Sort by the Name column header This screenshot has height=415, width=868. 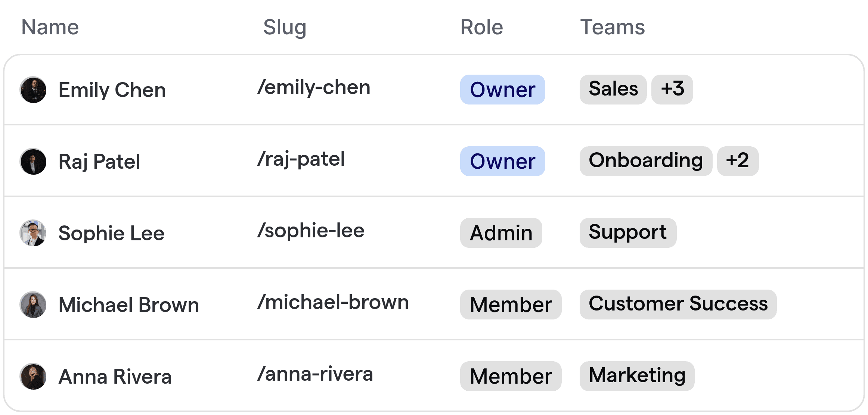pyautogui.click(x=50, y=26)
